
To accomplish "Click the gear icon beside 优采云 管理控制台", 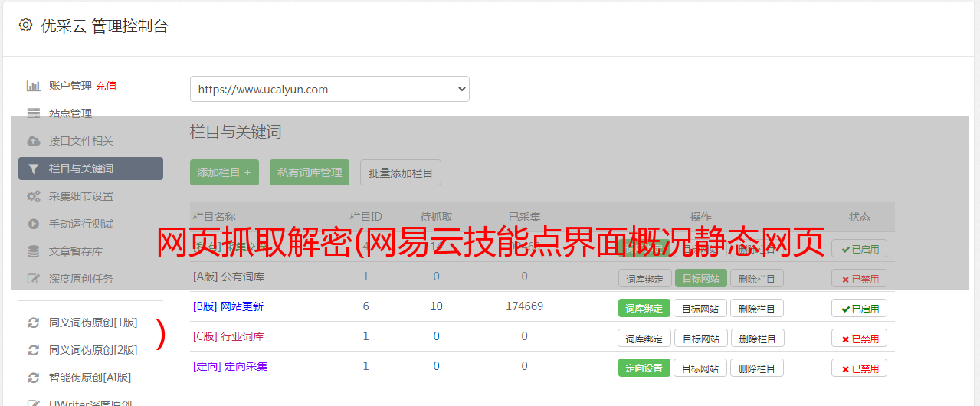I will 26,25.
